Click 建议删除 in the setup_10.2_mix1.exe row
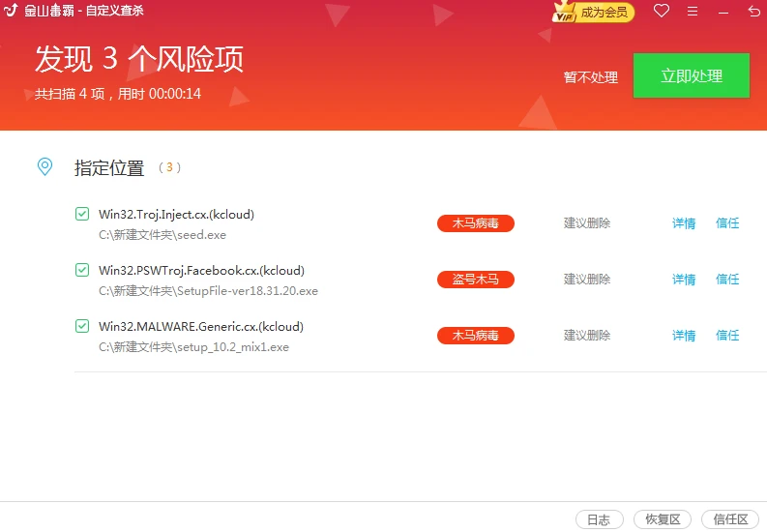 pyautogui.click(x=587, y=336)
